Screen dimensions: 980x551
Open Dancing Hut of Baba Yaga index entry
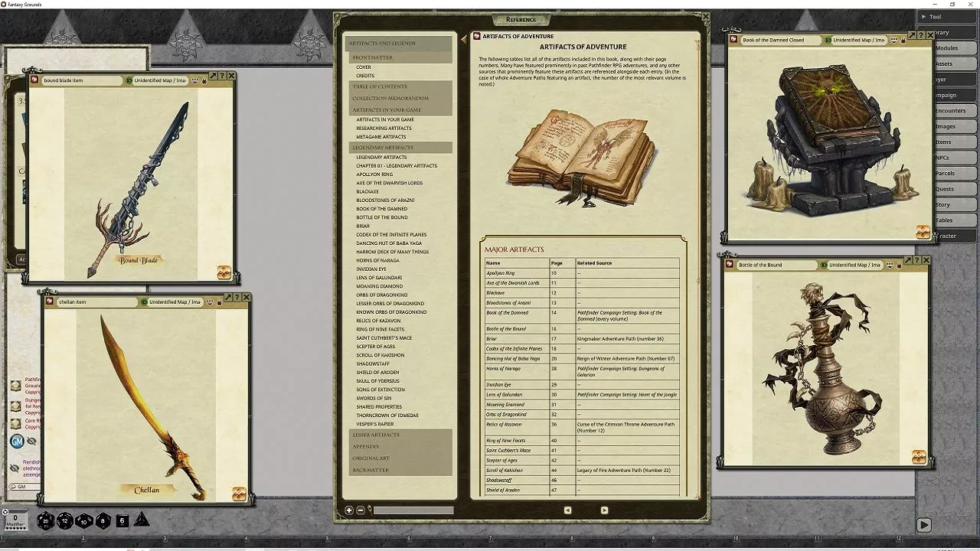[388, 243]
